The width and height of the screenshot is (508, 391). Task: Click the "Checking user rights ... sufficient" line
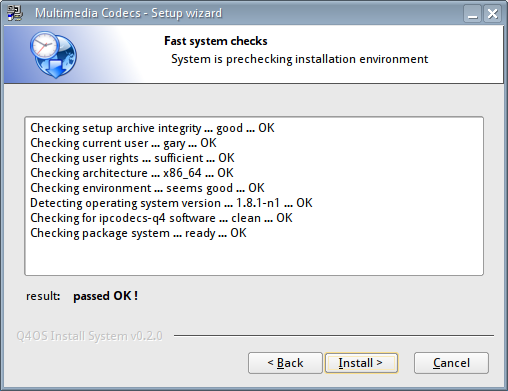(x=132, y=158)
